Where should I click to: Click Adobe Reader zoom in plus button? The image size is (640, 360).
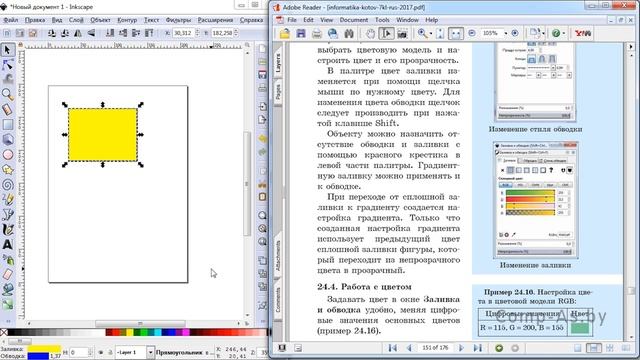pyautogui.click(x=515, y=33)
